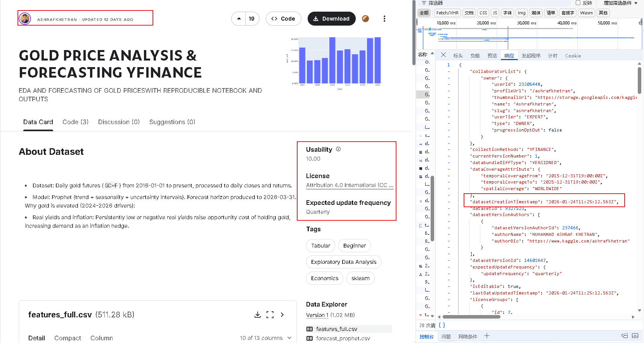Open the 计时 (Timing) tab in DevTools

pyautogui.click(x=553, y=56)
